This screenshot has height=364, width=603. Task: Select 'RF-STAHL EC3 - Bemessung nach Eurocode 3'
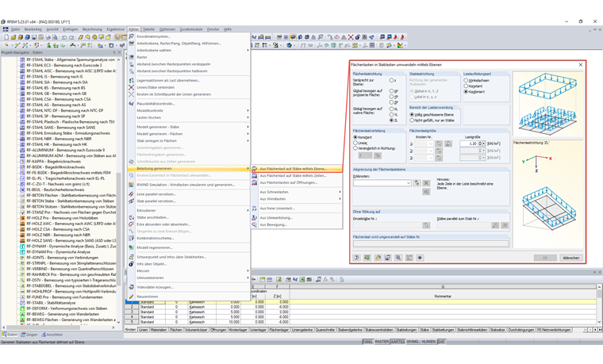coord(64,65)
